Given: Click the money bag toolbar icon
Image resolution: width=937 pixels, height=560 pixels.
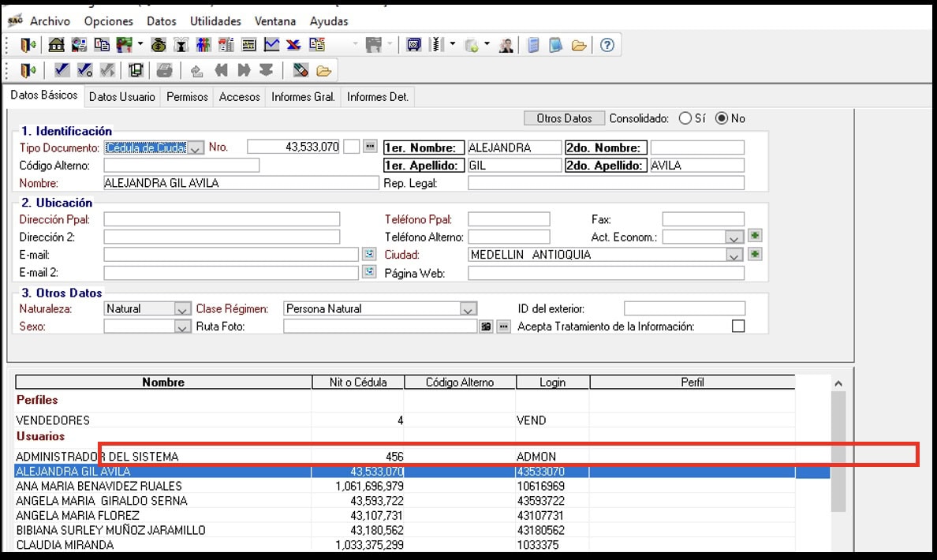Looking at the screenshot, I should point(159,45).
